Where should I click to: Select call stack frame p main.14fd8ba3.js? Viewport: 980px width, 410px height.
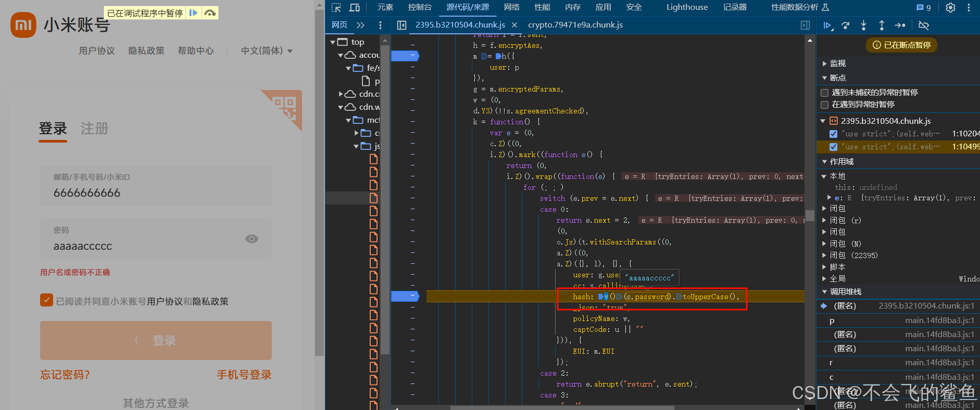click(898, 321)
